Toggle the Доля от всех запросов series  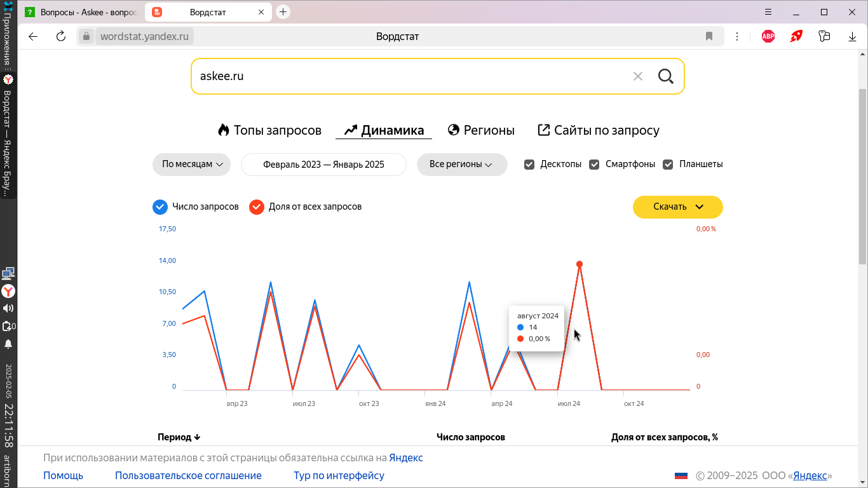tap(257, 207)
